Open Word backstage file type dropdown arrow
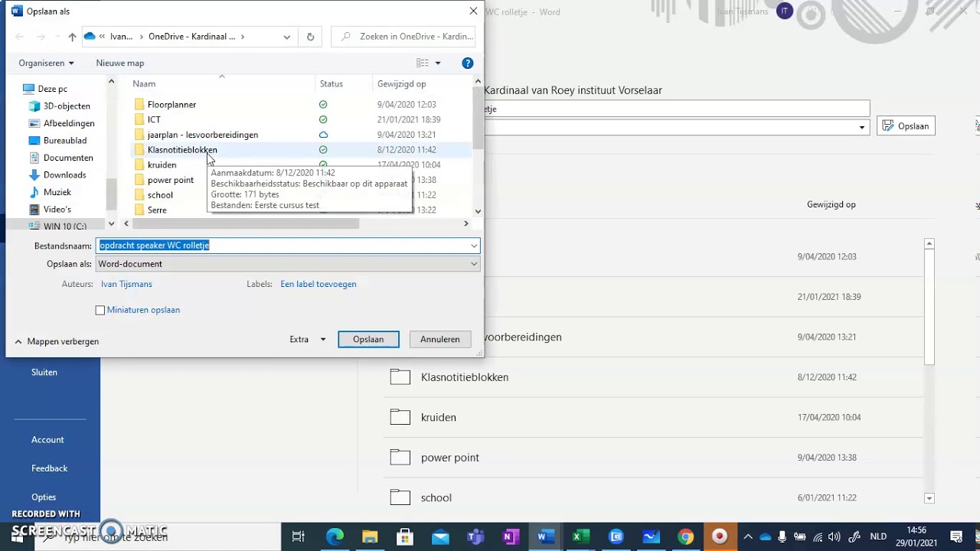The height and width of the screenshot is (551, 980). 862,127
